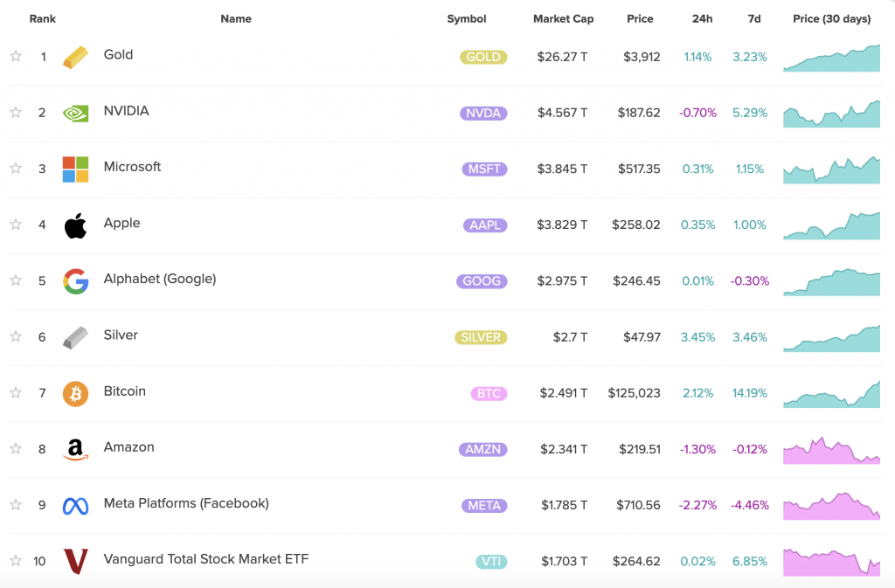This screenshot has height=588, width=895.
Task: Open Bitcoin's 30-day price chart thumbnail
Action: point(832,394)
